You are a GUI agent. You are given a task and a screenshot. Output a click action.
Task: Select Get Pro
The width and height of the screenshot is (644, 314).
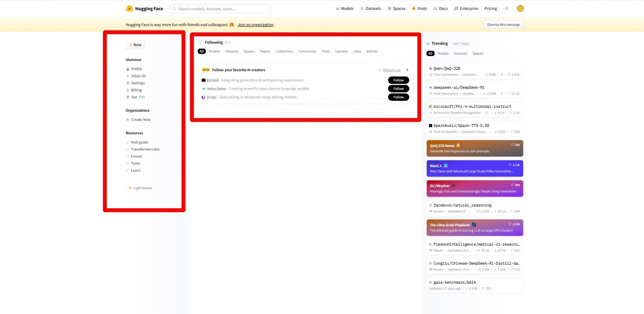coord(135,97)
